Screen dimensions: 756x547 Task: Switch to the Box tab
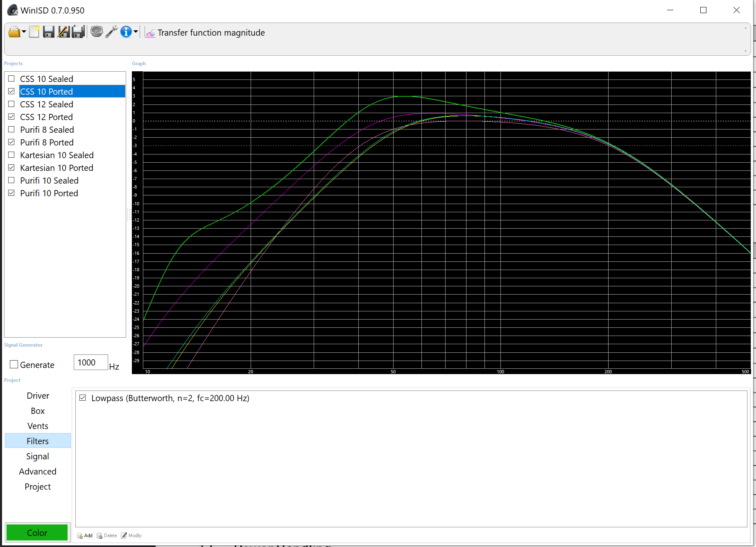point(38,411)
